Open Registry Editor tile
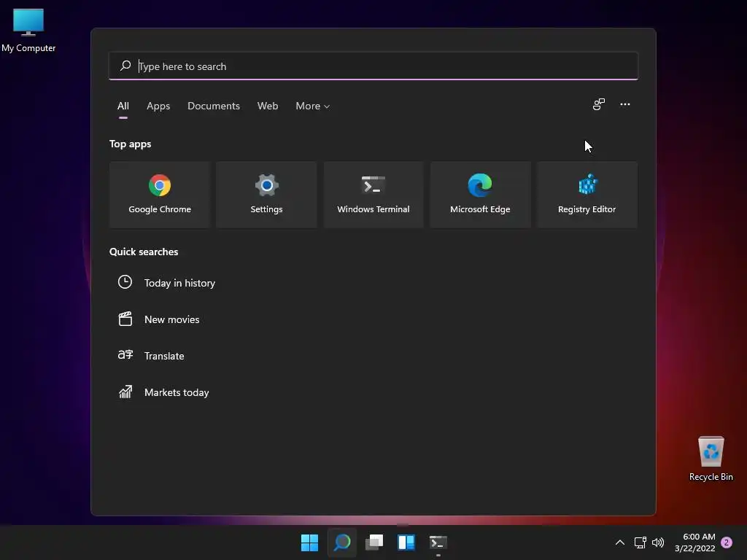 [587, 194]
